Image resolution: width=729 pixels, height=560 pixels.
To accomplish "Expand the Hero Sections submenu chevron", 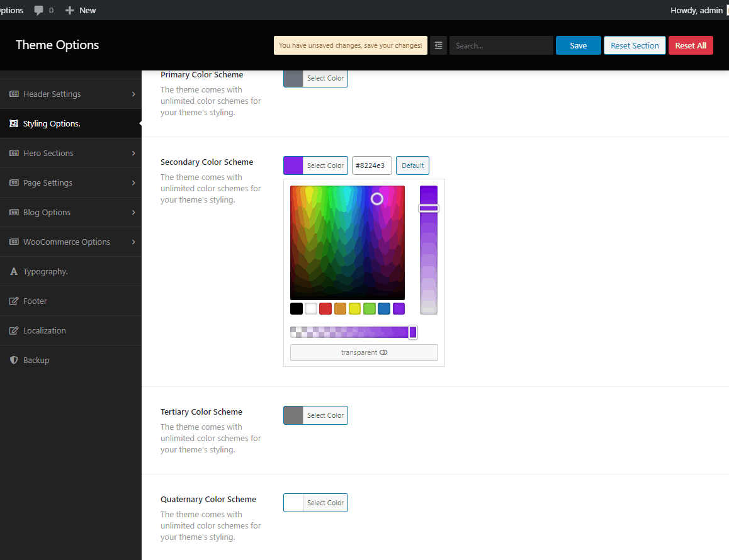I will 133,153.
